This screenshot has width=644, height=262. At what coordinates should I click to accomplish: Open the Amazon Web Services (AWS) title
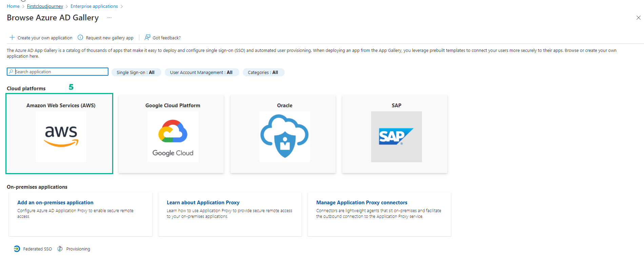(61, 106)
